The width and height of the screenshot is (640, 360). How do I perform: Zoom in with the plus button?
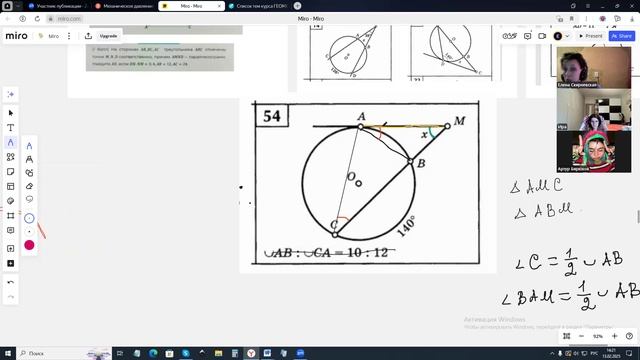(615, 336)
